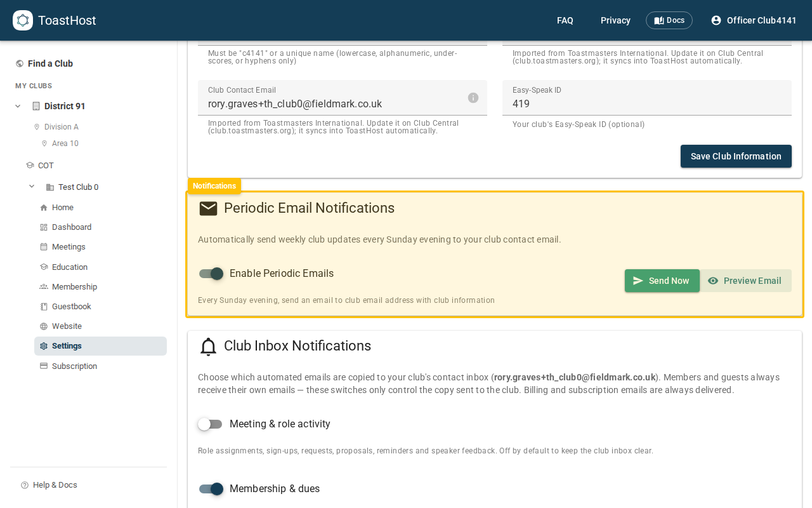Go to Education section
The width and height of the screenshot is (812, 508).
(100, 267)
